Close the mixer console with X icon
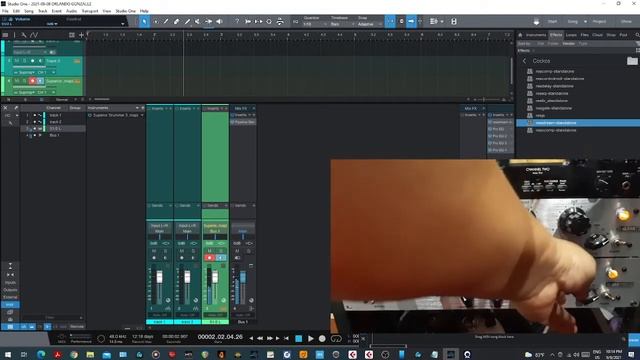The image size is (640, 360). (x=5, y=108)
